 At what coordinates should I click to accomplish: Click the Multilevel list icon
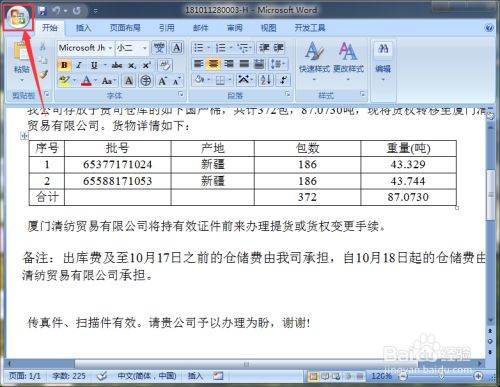point(244,48)
